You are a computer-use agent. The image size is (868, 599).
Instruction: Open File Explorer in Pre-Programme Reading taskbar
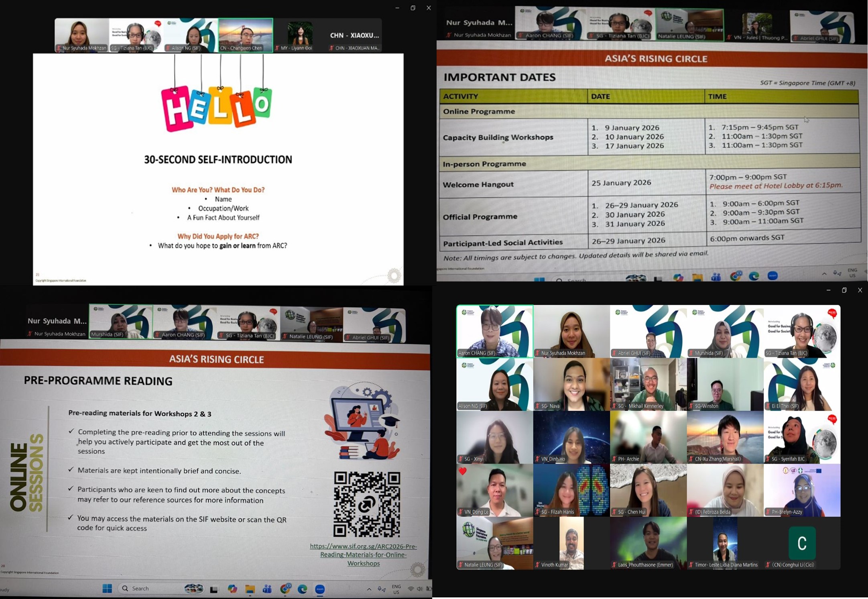tap(250, 589)
